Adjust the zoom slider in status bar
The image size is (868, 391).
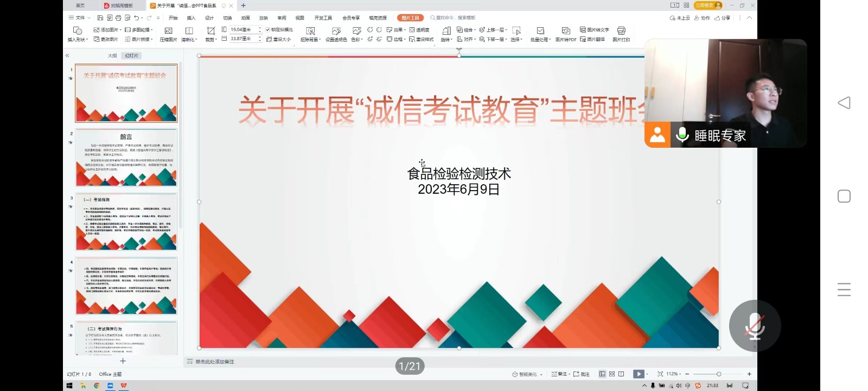tap(718, 374)
